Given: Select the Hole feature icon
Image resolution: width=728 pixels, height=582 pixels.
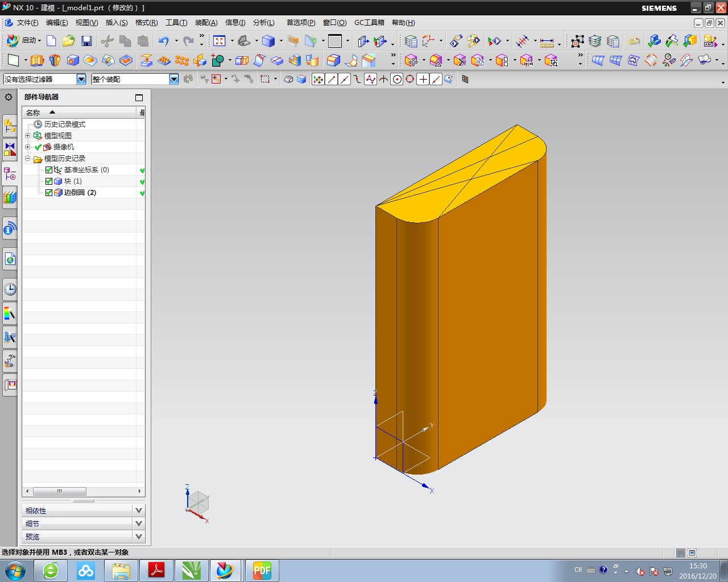Looking at the screenshot, I should pyautogui.click(x=73, y=60).
